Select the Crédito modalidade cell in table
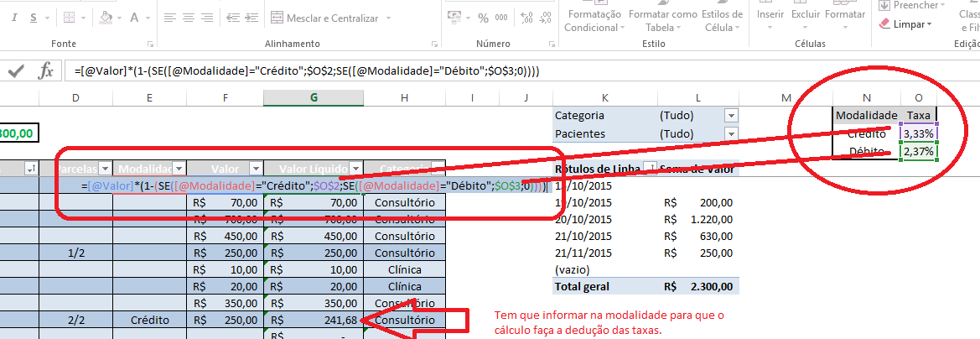The height and width of the screenshot is (339, 980). pos(150,320)
